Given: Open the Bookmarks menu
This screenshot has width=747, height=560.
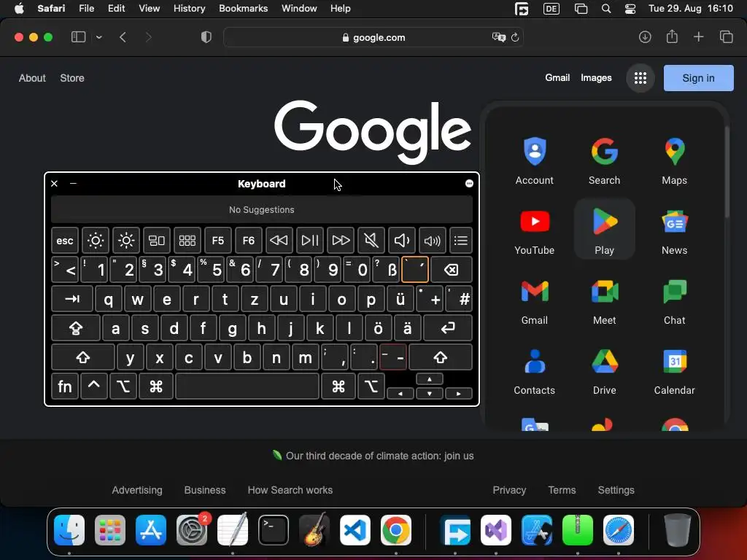Looking at the screenshot, I should coord(243,9).
